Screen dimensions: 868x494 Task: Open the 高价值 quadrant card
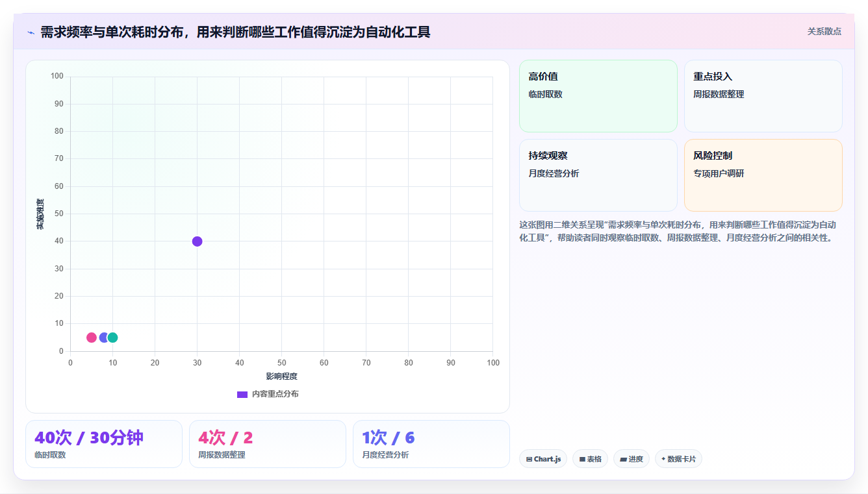[598, 96]
